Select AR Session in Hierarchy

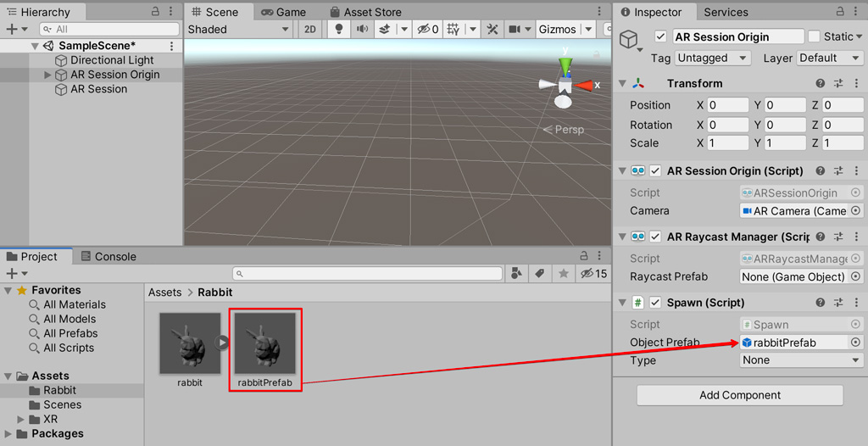point(98,89)
